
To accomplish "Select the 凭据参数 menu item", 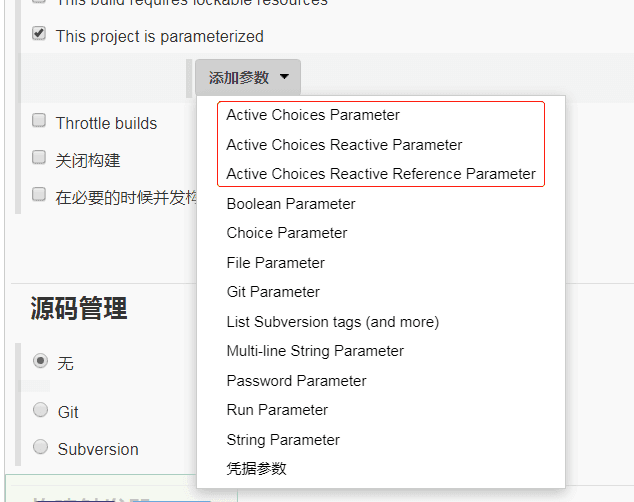I will (256, 468).
